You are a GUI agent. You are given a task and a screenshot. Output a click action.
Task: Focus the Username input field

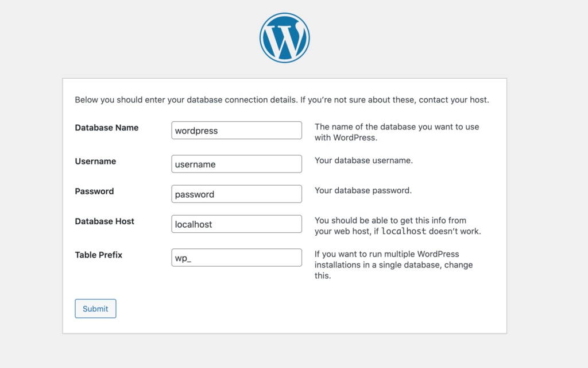click(x=237, y=164)
